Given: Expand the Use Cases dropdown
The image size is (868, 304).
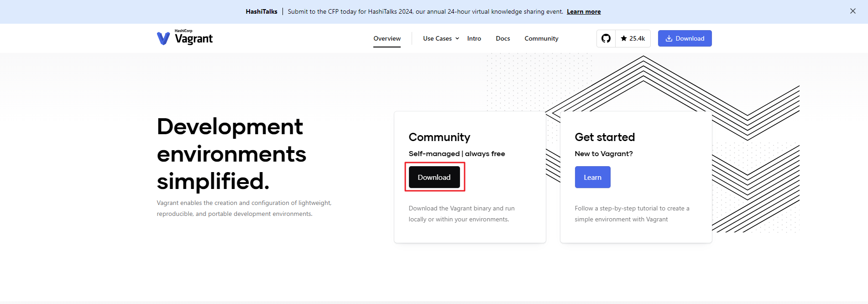Looking at the screenshot, I should (x=441, y=38).
